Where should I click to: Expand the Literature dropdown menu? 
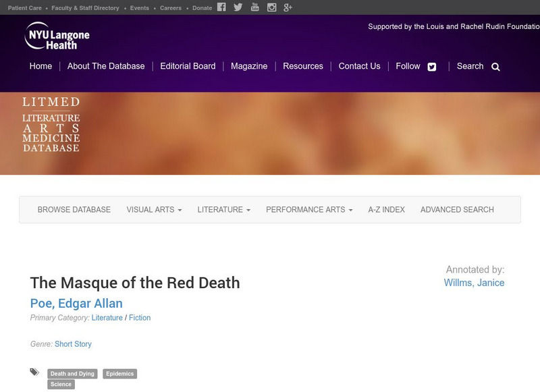pyautogui.click(x=223, y=210)
